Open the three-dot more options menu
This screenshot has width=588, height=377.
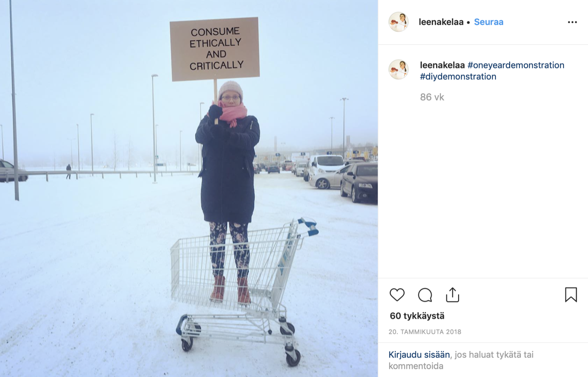(572, 22)
